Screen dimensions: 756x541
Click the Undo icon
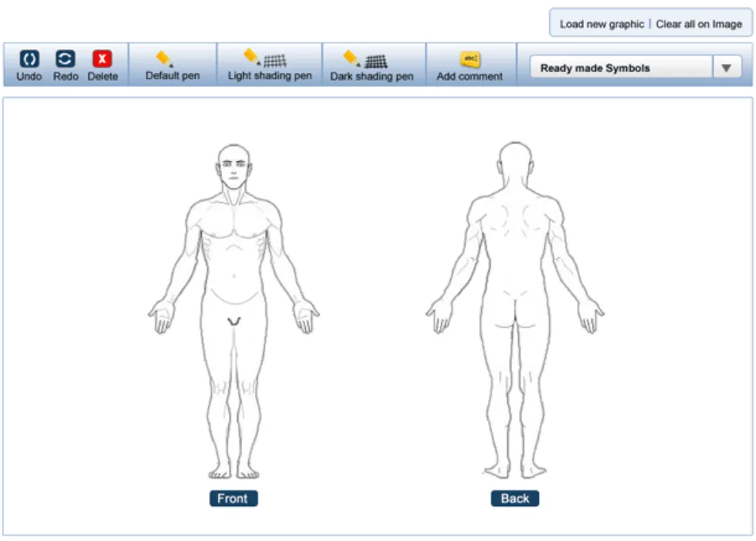pos(29,59)
